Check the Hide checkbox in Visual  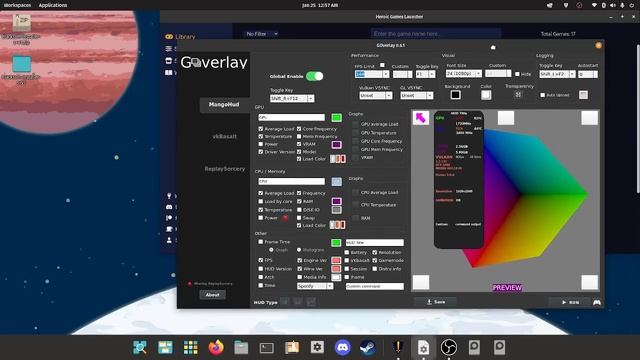tap(517, 74)
